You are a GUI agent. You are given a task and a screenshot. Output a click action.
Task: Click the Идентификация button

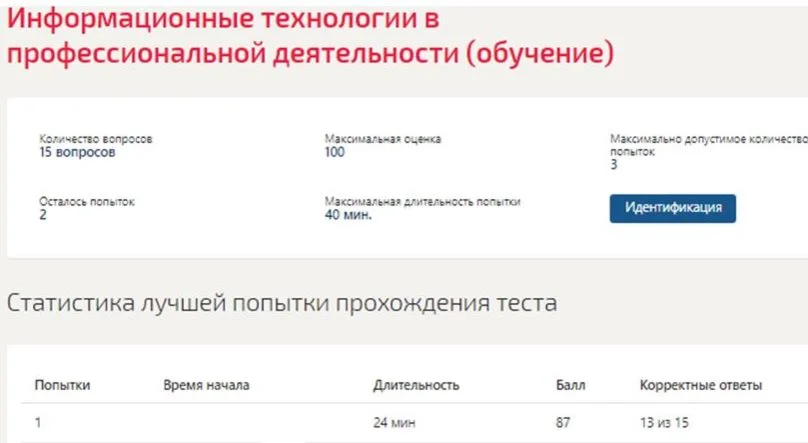click(x=672, y=208)
